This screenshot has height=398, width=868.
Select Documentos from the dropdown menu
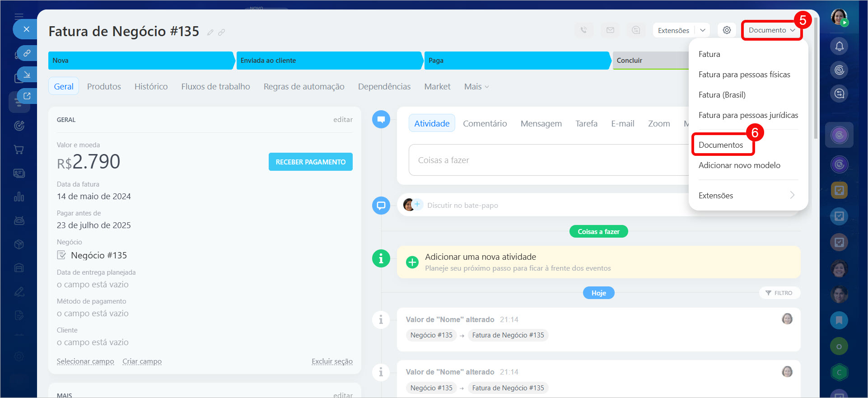tap(721, 145)
